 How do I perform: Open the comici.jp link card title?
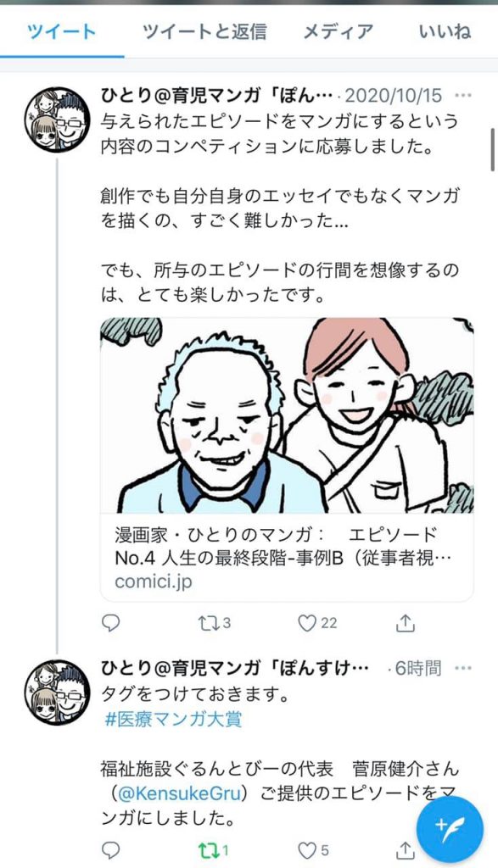283,546
